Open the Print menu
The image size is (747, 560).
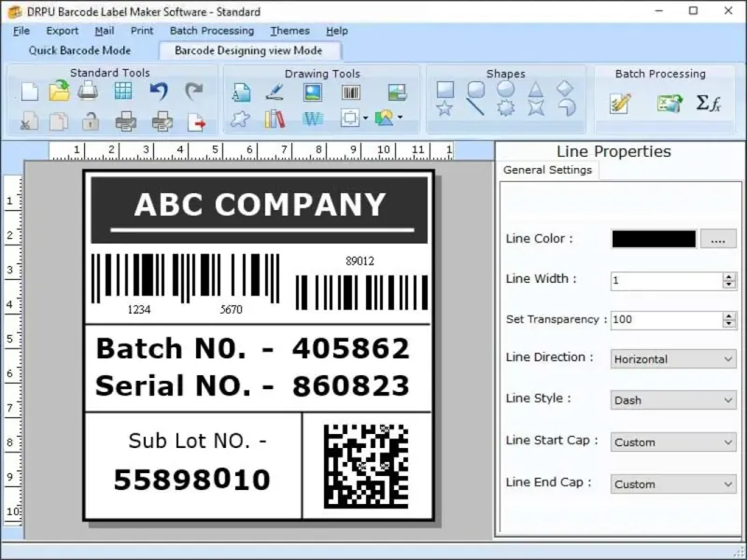click(x=142, y=31)
